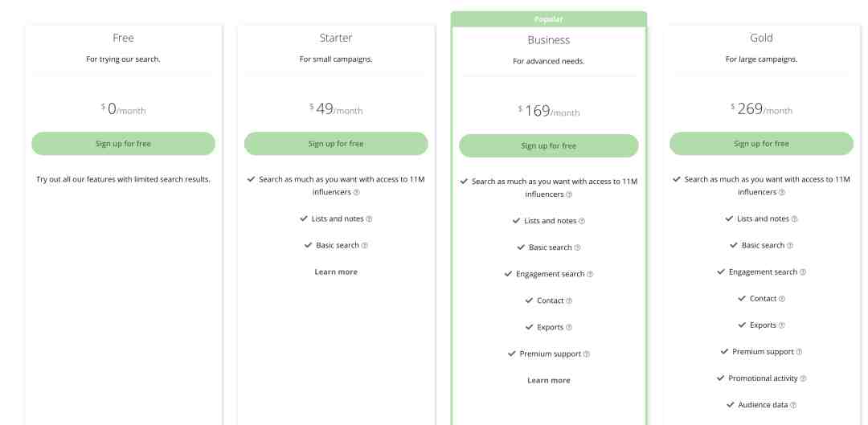Click help icon next to Gold Promotional activity
Screen dimensions: 868x425
pos(803,379)
